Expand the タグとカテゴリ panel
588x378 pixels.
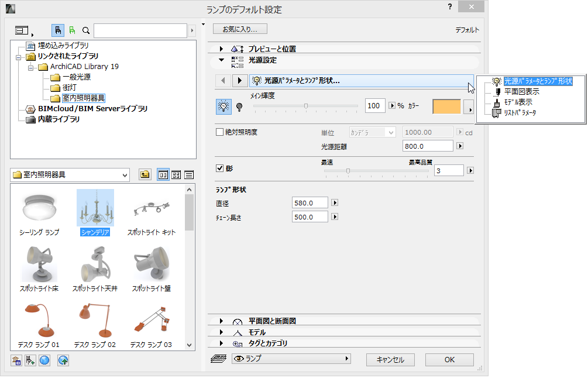click(221, 343)
